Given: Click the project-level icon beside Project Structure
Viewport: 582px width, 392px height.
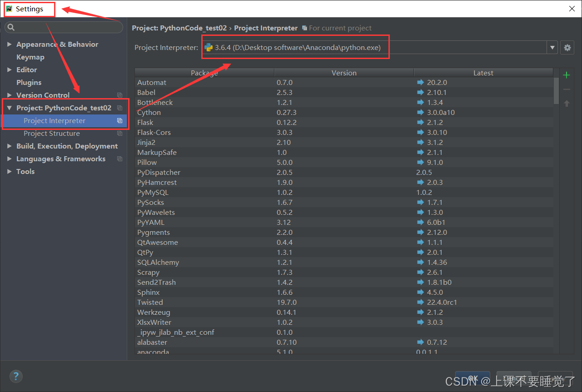Looking at the screenshot, I should 119,134.
